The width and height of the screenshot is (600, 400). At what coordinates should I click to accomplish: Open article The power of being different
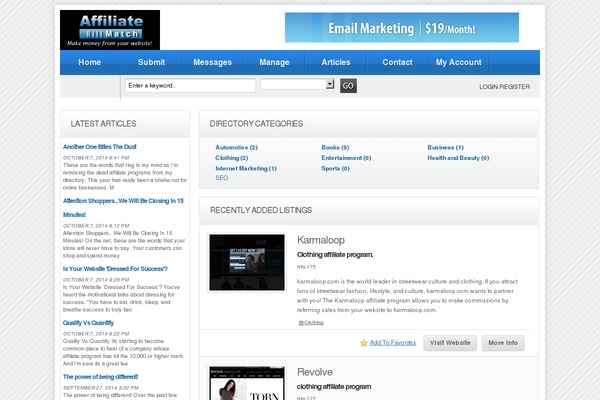tap(100, 377)
